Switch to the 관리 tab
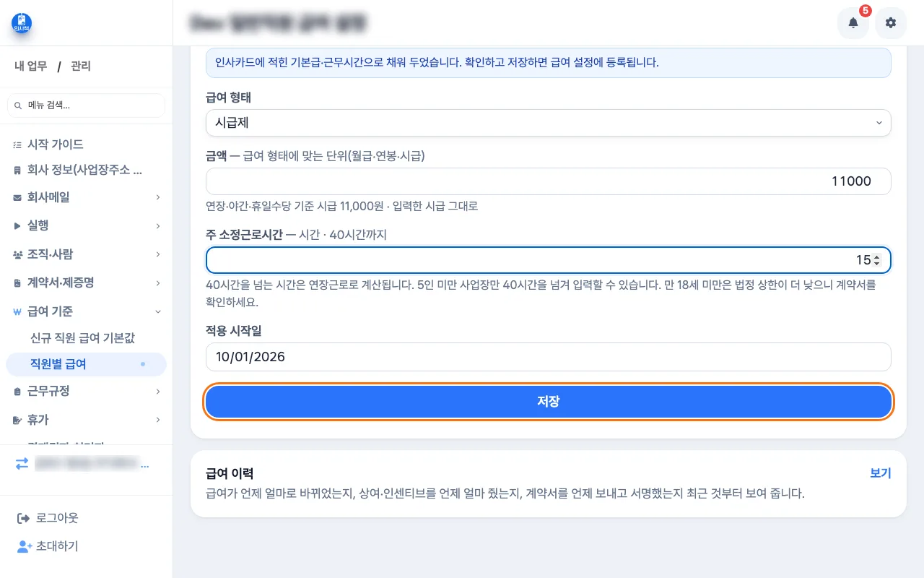 click(x=81, y=66)
